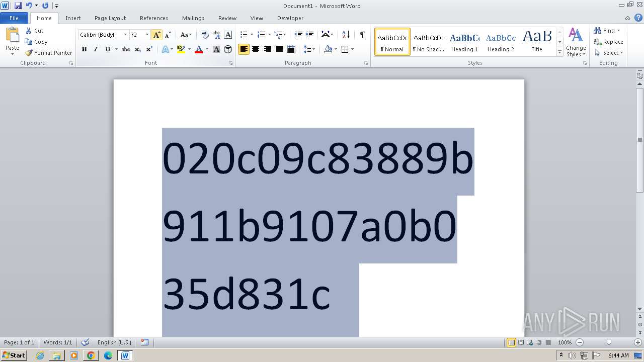The width and height of the screenshot is (644, 362).
Task: Switch to the Developer tab
Action: pos(290,18)
